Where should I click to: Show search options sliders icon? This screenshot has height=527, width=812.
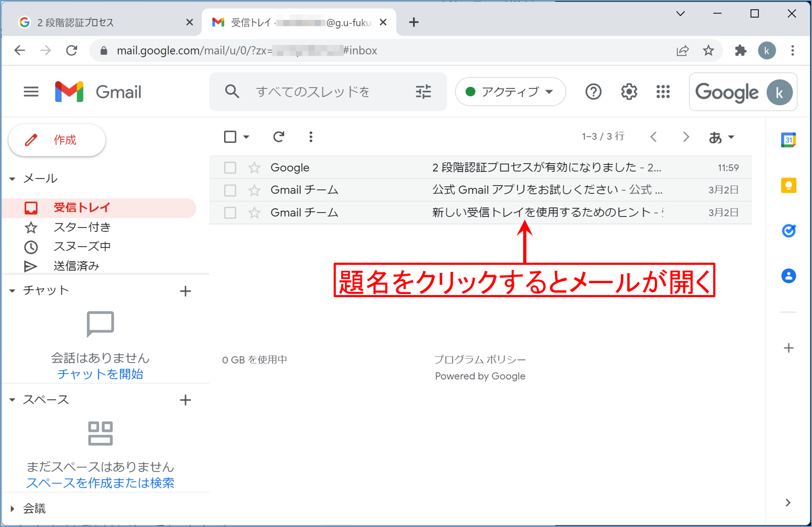tap(423, 92)
